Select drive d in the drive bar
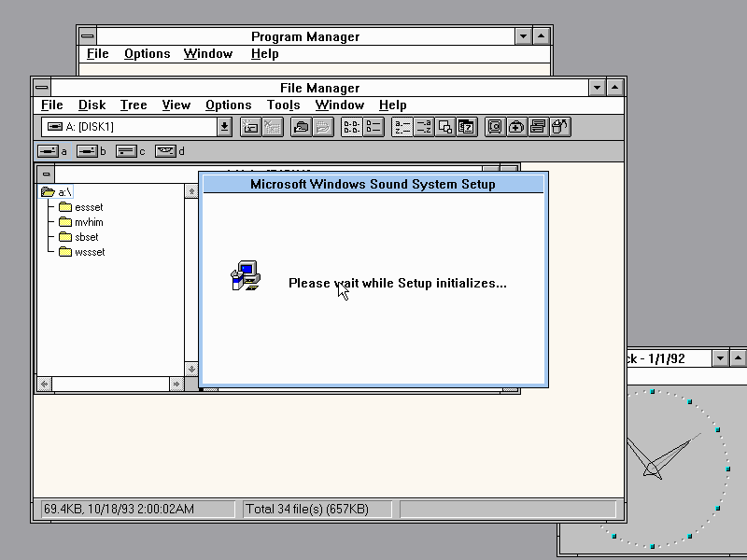The width and height of the screenshot is (747, 560). 166,151
